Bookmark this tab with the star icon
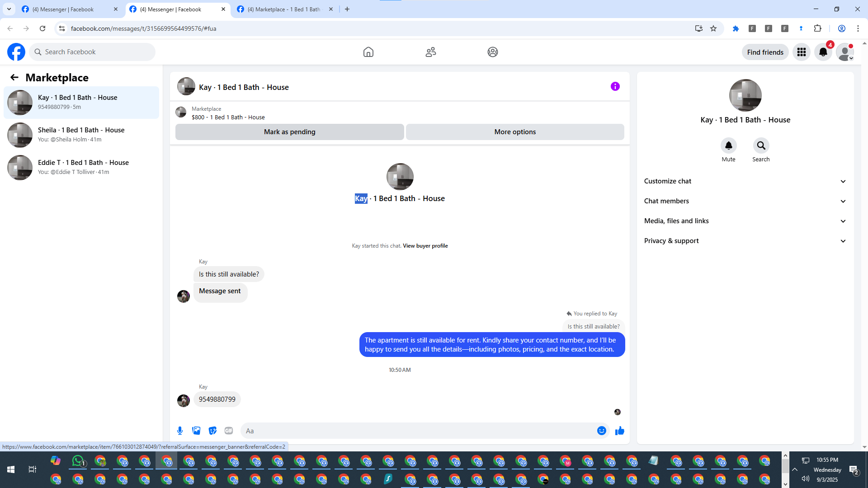 tap(713, 28)
